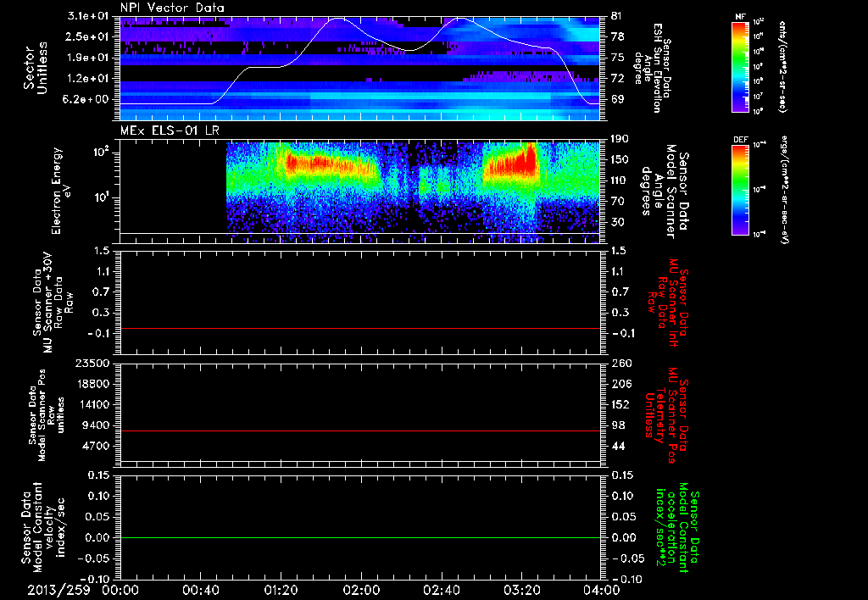Click the "44" telemetry tick value
Viewport: 868px width, 600px height.
tap(617, 446)
